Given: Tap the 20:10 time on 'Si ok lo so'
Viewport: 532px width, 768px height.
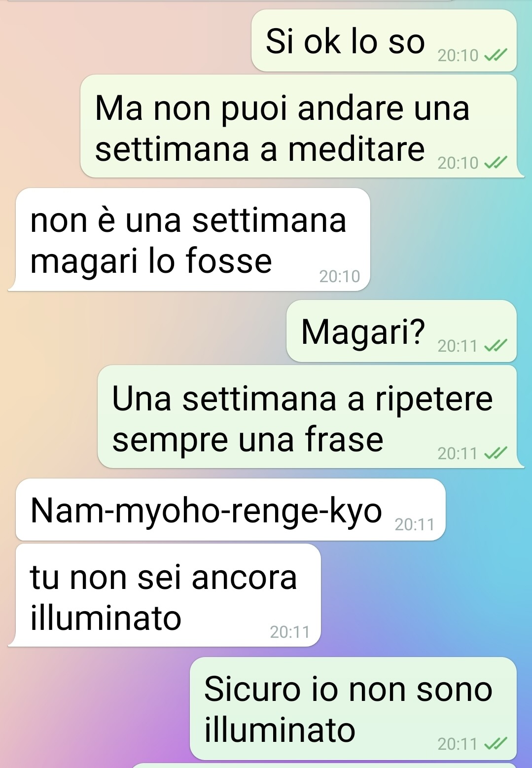Looking at the screenshot, I should [x=458, y=55].
